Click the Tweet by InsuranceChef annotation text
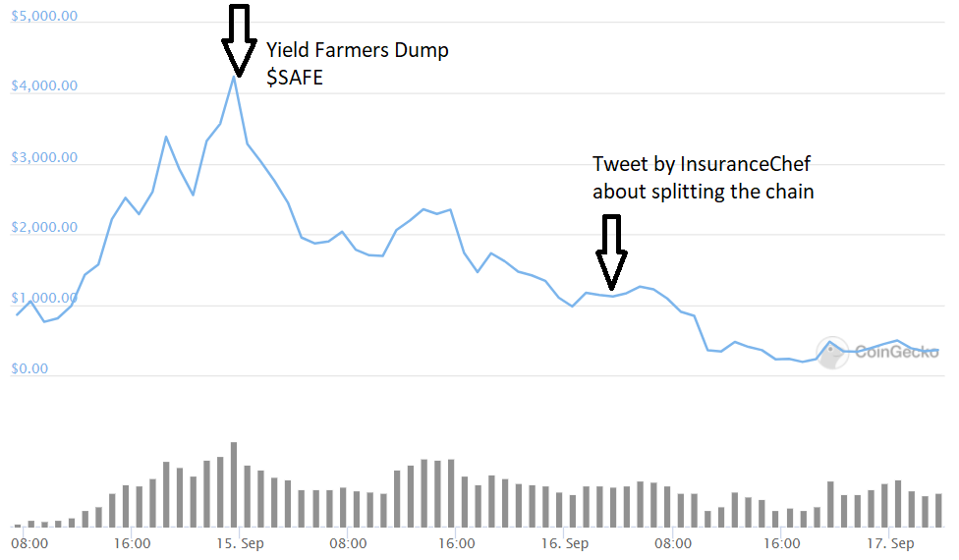The image size is (959, 560). pyautogui.click(x=703, y=178)
